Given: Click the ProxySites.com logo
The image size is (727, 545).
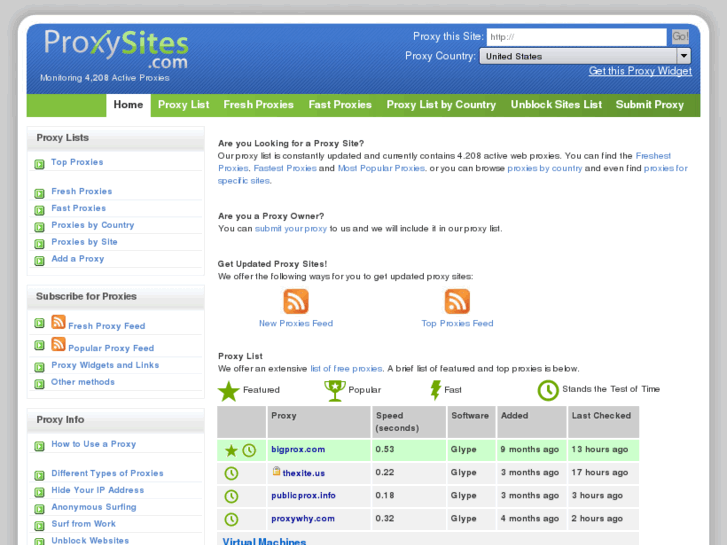Looking at the screenshot, I should click(x=116, y=49).
